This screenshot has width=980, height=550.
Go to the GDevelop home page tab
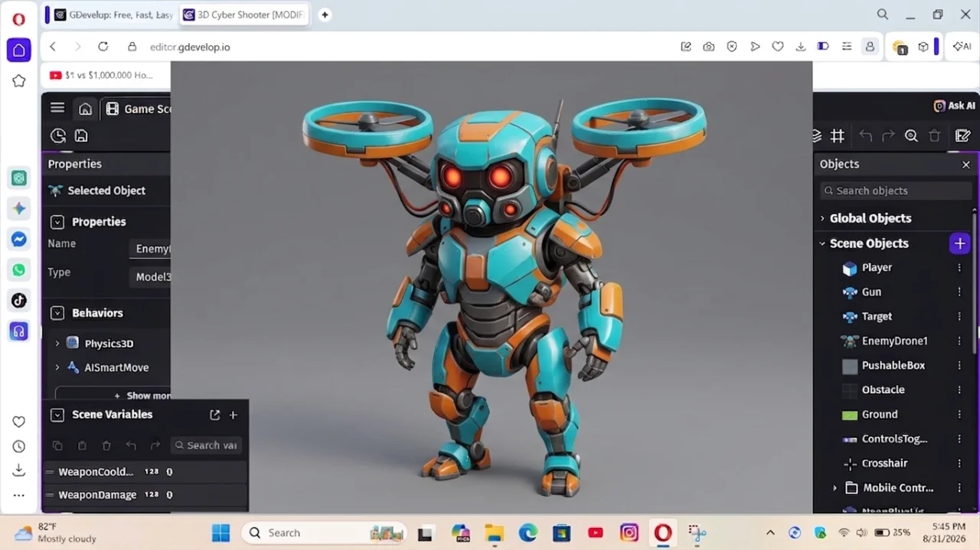click(85, 109)
